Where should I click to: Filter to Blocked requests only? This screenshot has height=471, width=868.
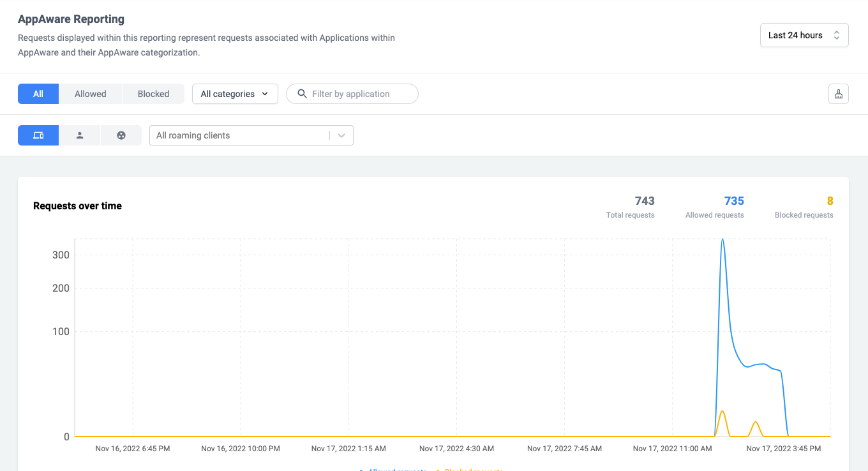coord(154,94)
